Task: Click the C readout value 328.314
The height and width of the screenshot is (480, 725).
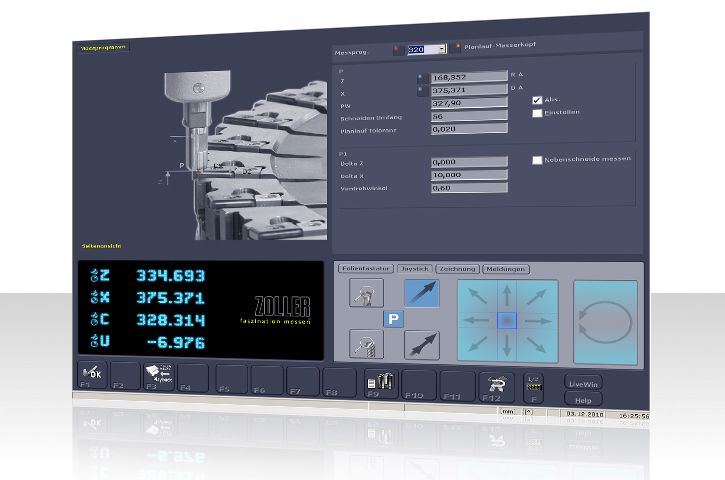Action: (x=170, y=320)
